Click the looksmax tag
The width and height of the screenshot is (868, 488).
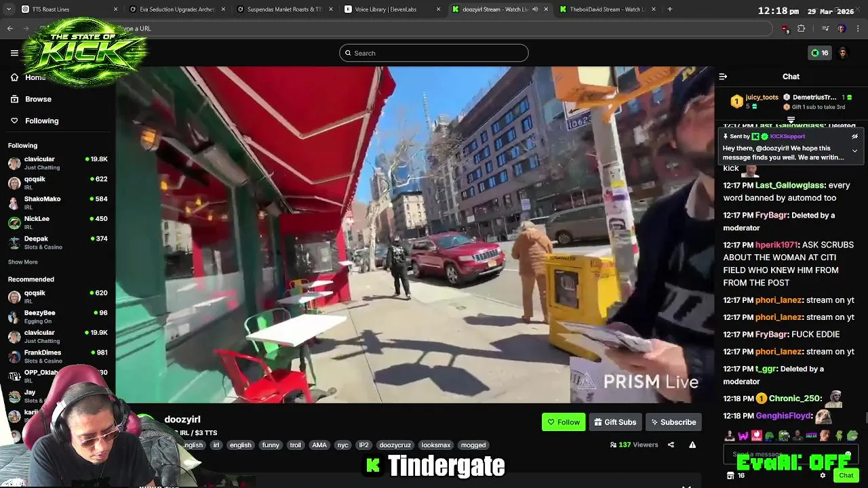(436, 445)
